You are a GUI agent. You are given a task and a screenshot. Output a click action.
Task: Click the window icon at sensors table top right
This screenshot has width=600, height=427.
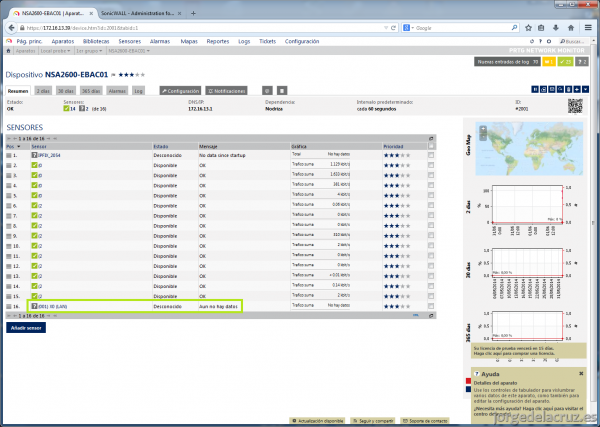click(x=431, y=139)
